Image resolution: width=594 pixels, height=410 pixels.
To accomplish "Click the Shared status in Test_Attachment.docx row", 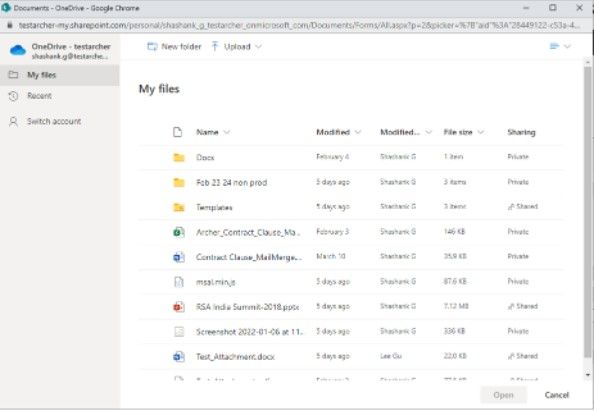I will click(523, 356).
